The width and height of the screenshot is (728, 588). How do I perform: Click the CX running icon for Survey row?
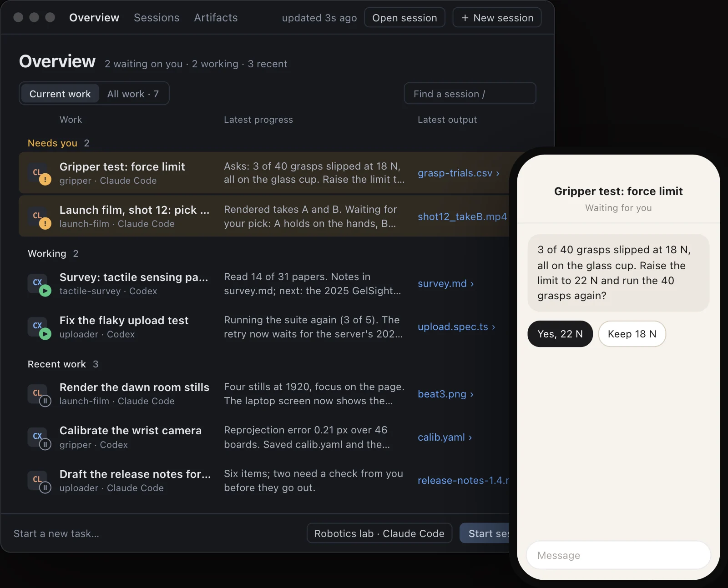pyautogui.click(x=39, y=284)
